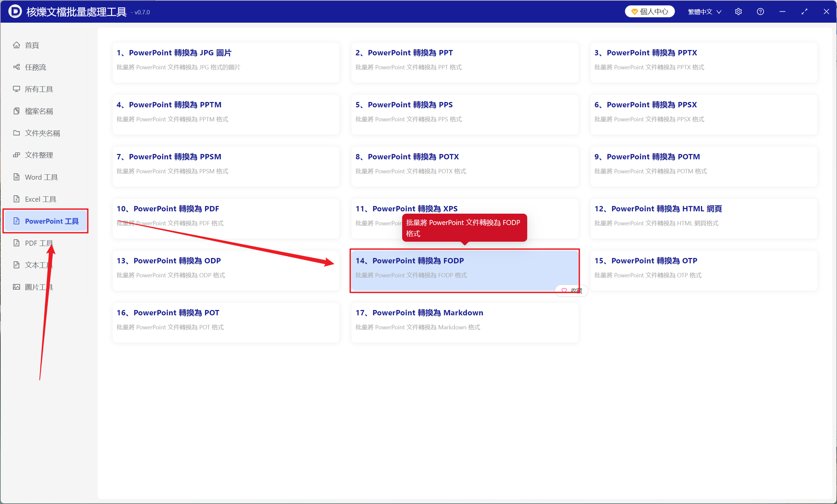Click the app logo in the title bar
837x504 pixels.
pyautogui.click(x=15, y=12)
